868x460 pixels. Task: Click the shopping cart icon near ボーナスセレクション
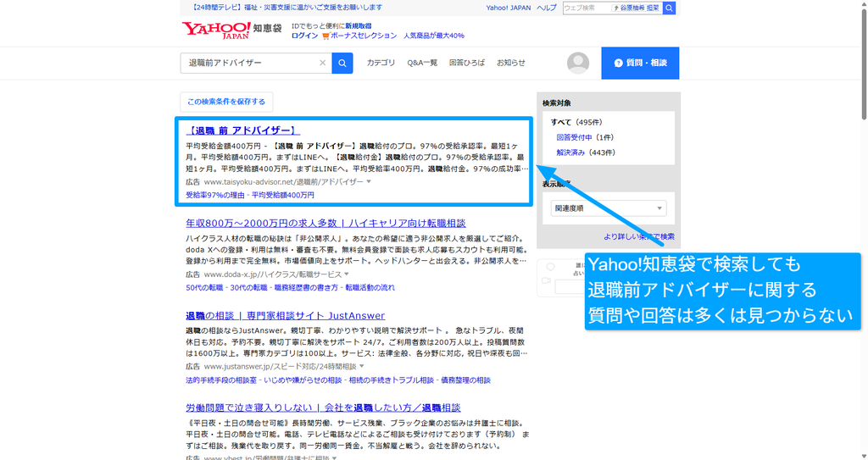(x=325, y=36)
